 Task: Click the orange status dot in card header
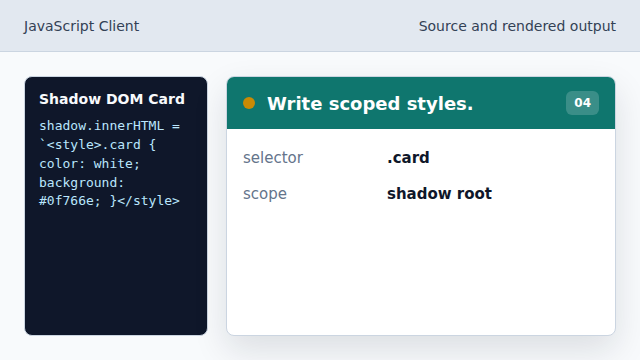coord(249,103)
